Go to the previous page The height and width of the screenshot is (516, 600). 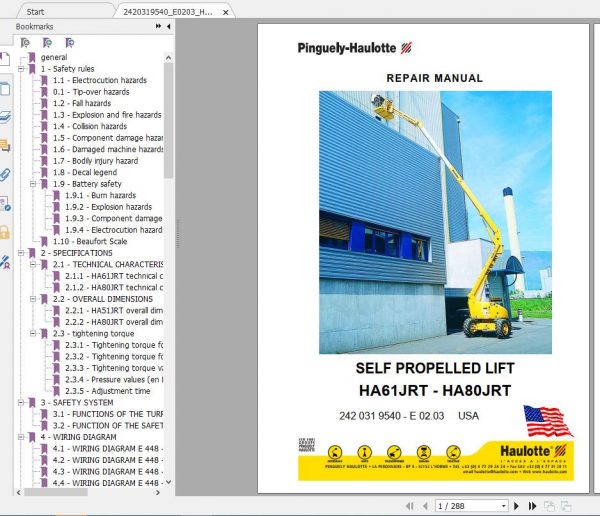(425, 506)
